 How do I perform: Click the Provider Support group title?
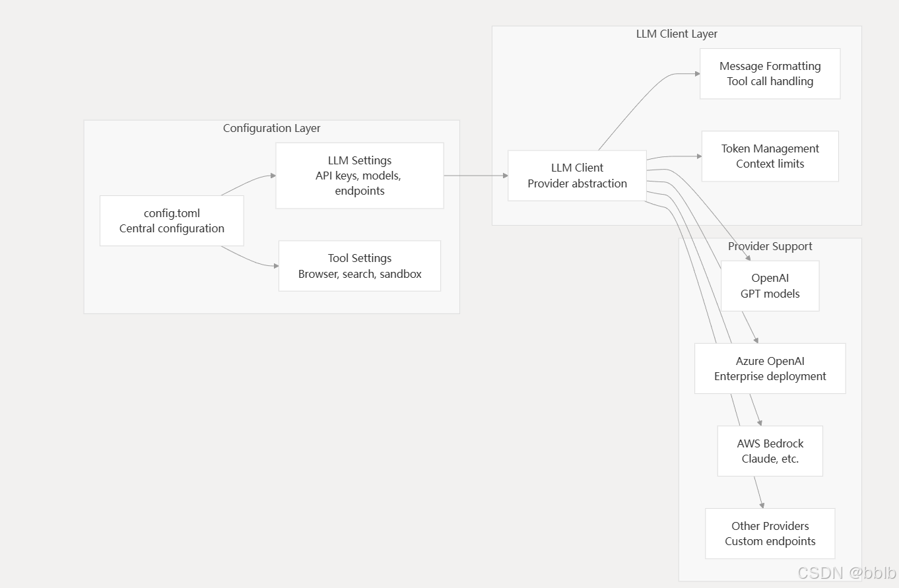pyautogui.click(x=770, y=246)
